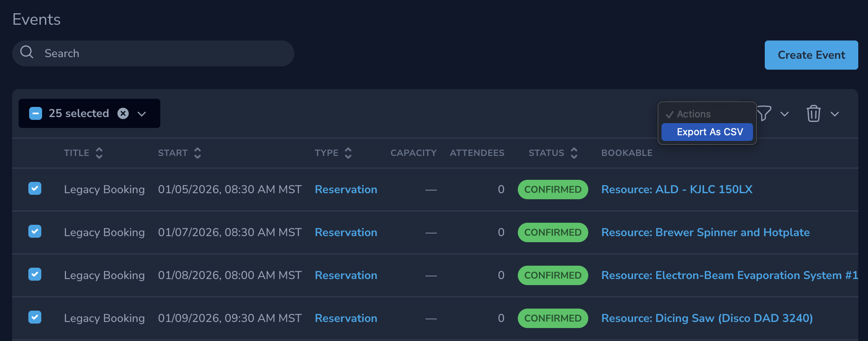Open the chevron next to trash icon
Image resolution: width=868 pixels, height=341 pixels.
(835, 114)
